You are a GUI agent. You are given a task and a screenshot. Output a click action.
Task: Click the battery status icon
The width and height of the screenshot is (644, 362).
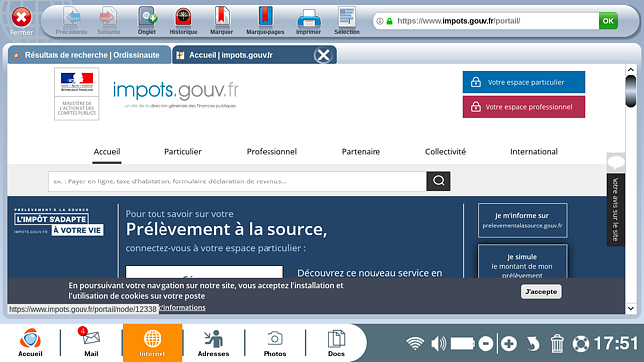coord(463,343)
